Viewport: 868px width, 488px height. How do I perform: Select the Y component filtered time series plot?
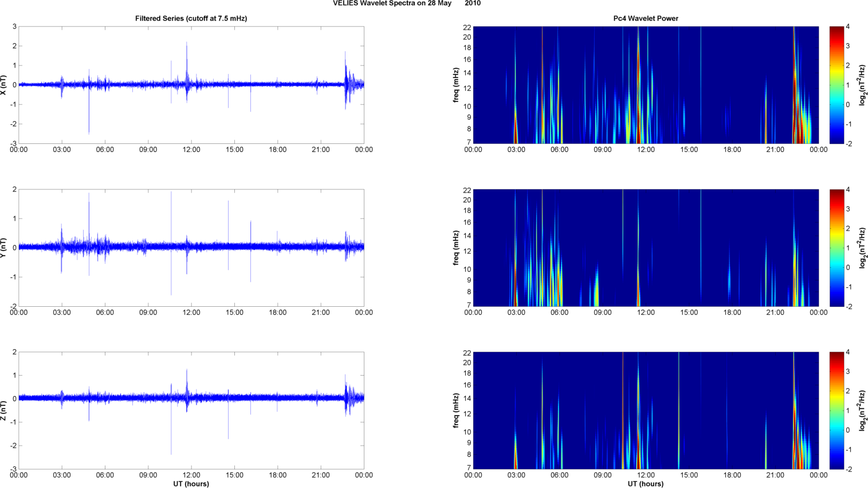tap(191, 248)
